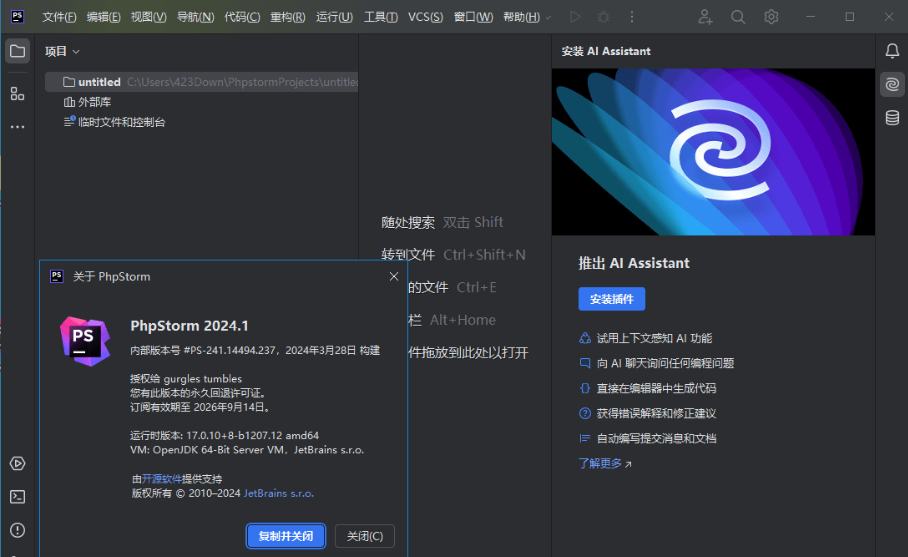
Task: Open the Structure tool window icon
Action: [17, 93]
